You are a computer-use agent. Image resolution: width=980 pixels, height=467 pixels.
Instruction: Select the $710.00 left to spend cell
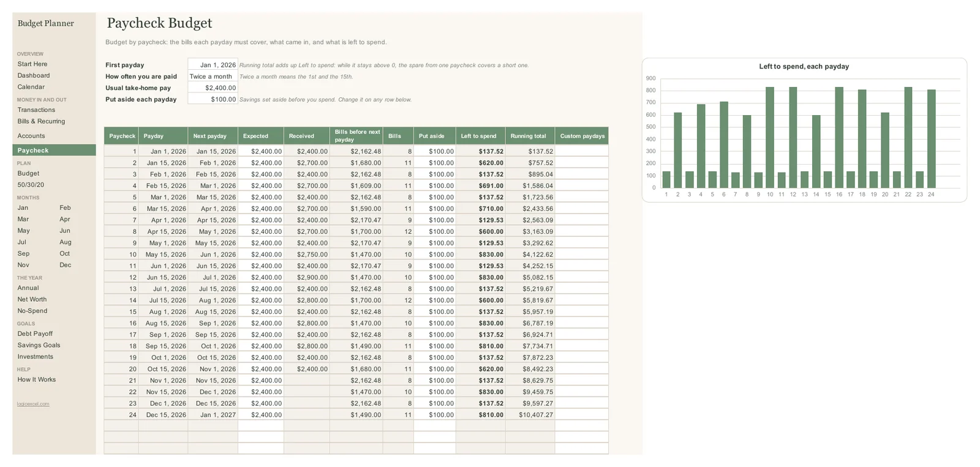coord(481,209)
